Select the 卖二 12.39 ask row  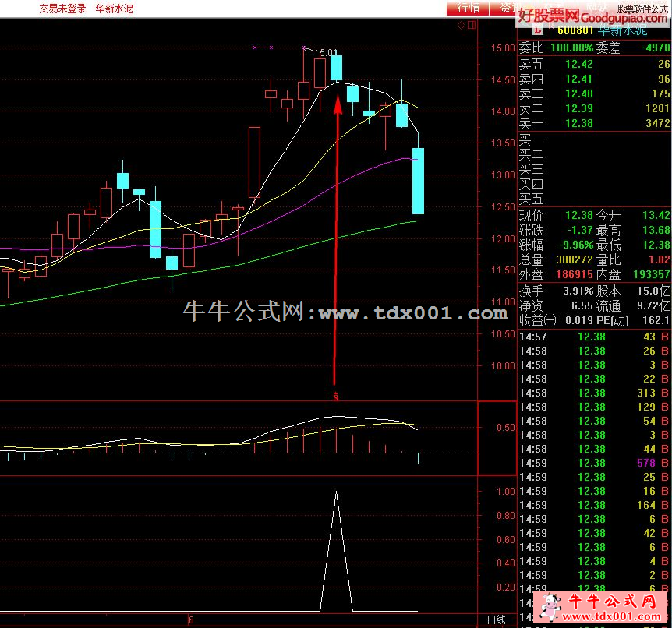click(x=594, y=108)
